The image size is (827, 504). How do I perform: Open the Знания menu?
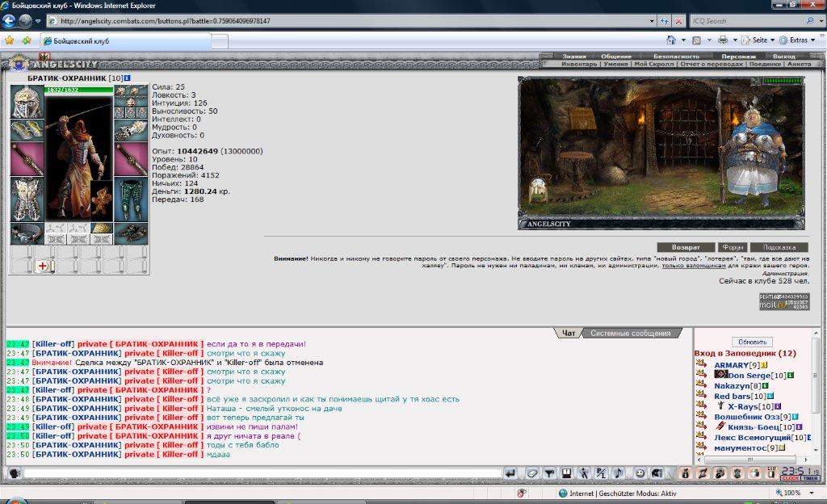point(574,57)
